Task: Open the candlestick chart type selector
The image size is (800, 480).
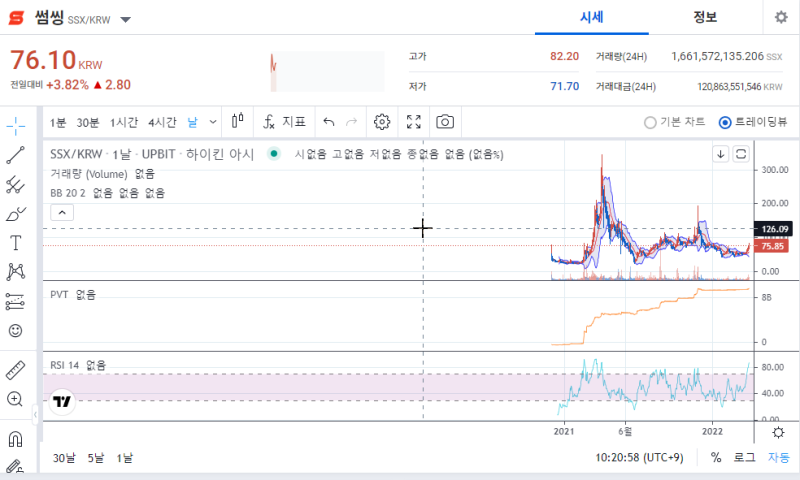Action: coord(238,121)
